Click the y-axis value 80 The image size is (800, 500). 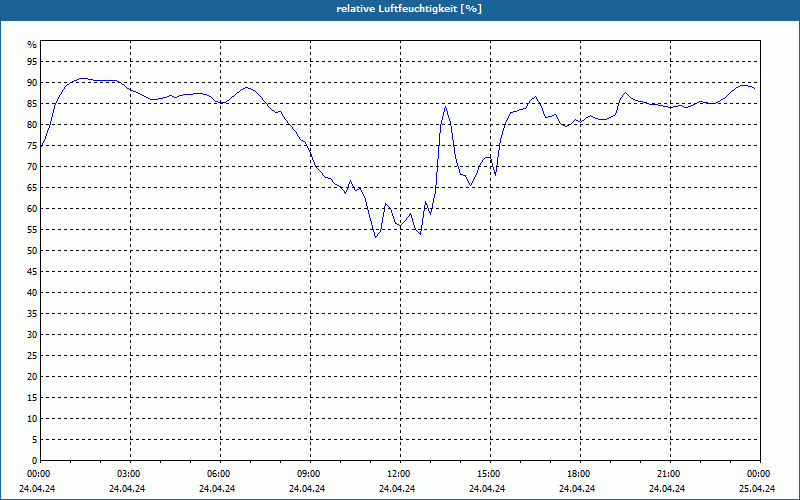click(x=32, y=124)
